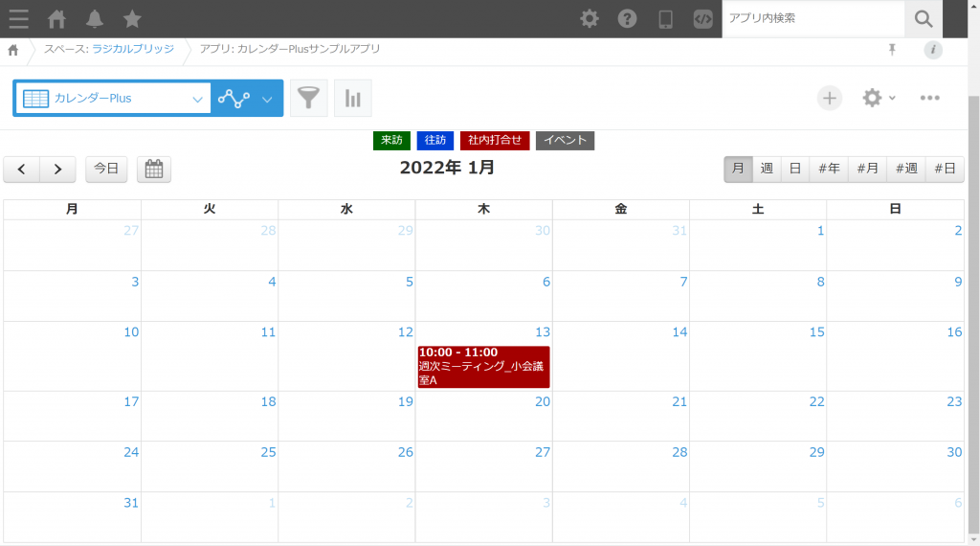Expand the graph dropdown arrow
The width and height of the screenshot is (980, 546).
[267, 99]
